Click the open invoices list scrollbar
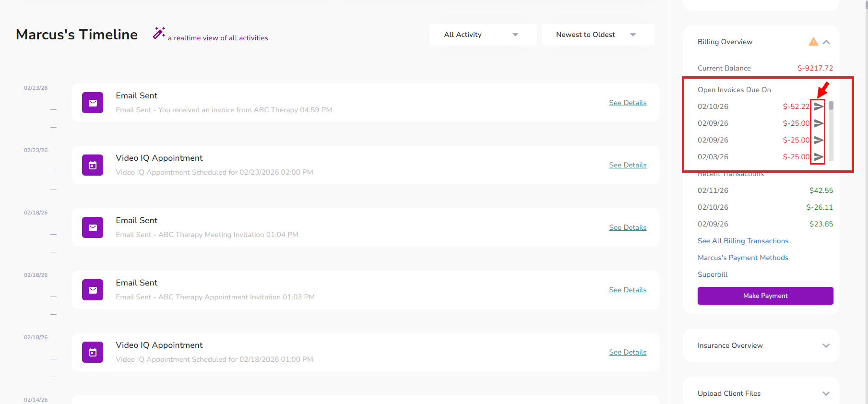Viewport: 868px width, 404px height. [x=831, y=106]
